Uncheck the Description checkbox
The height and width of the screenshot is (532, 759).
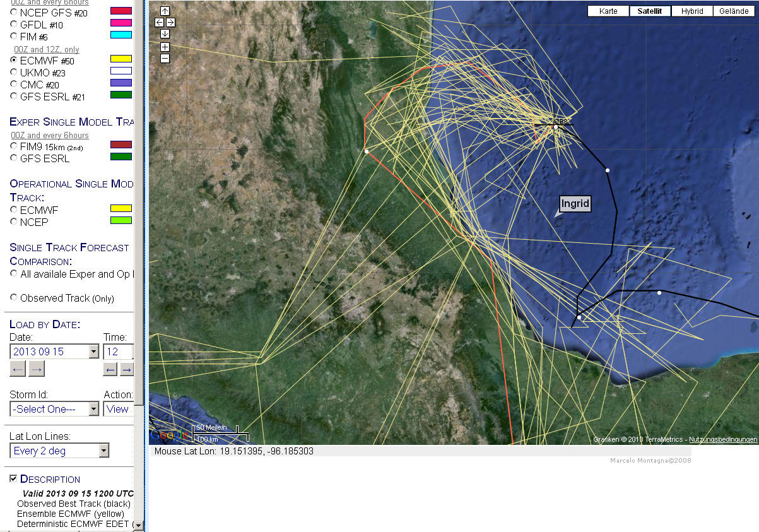pos(14,479)
